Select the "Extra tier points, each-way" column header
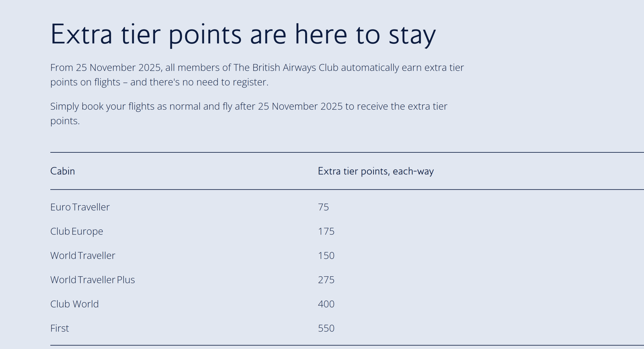 coord(376,171)
